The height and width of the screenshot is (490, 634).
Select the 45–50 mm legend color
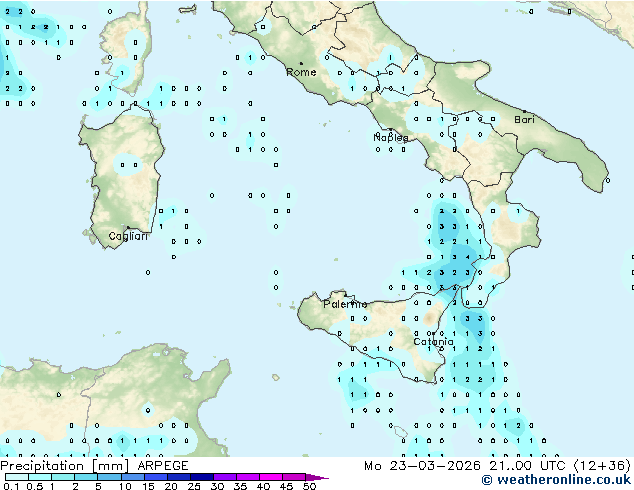294,477
